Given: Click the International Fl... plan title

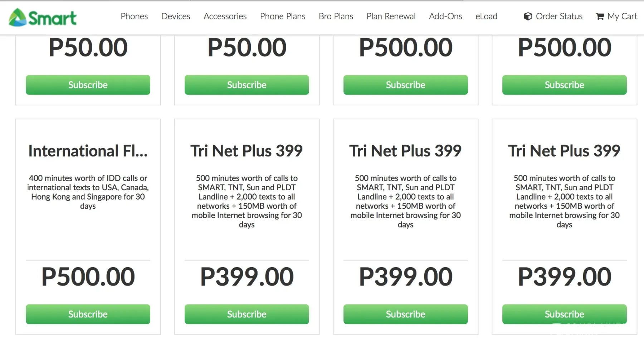Looking at the screenshot, I should [x=88, y=151].
